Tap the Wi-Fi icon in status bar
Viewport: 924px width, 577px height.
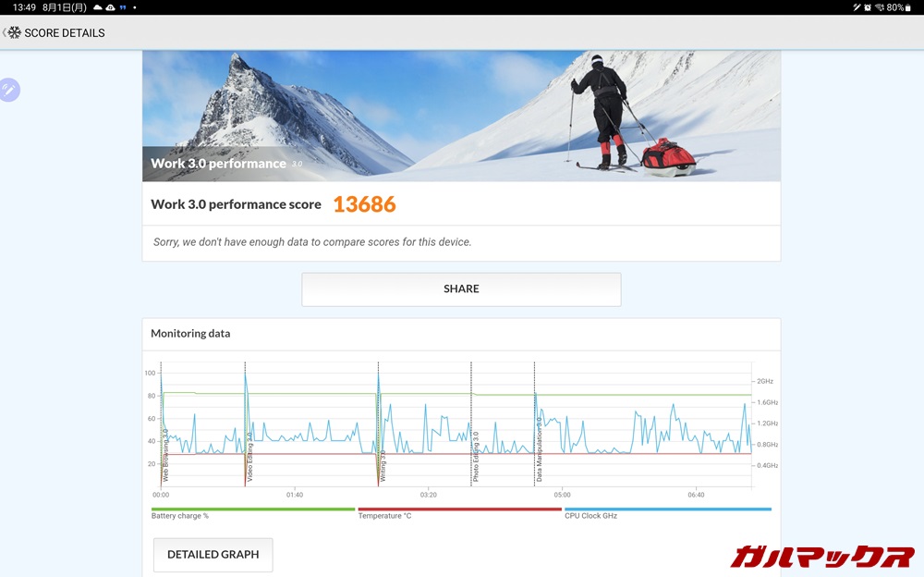[x=879, y=7]
